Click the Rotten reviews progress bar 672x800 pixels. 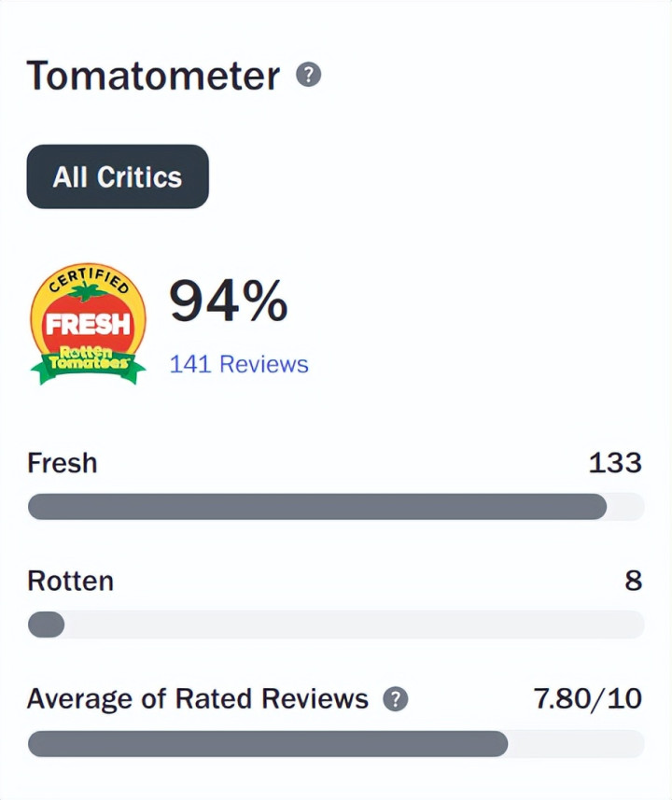click(x=336, y=625)
